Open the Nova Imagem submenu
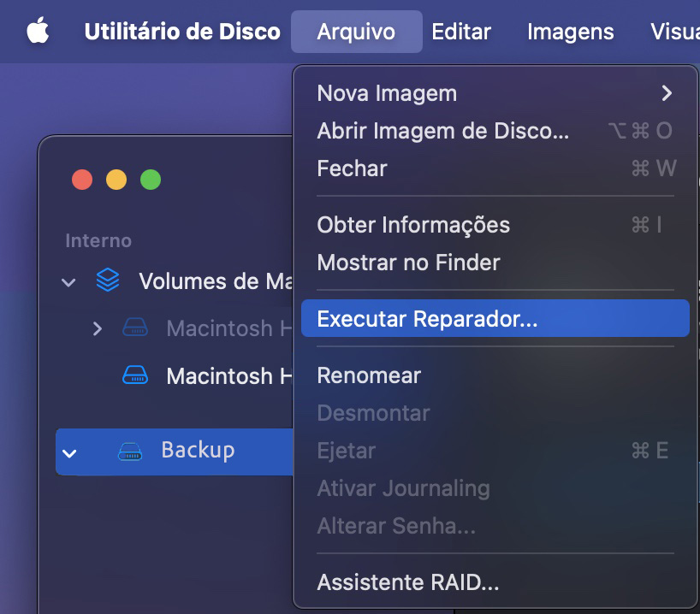 click(386, 92)
